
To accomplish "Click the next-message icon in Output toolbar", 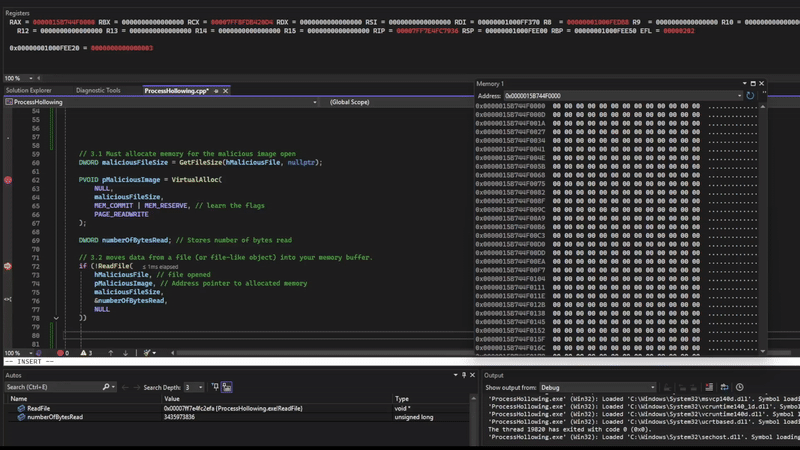I will (693, 387).
